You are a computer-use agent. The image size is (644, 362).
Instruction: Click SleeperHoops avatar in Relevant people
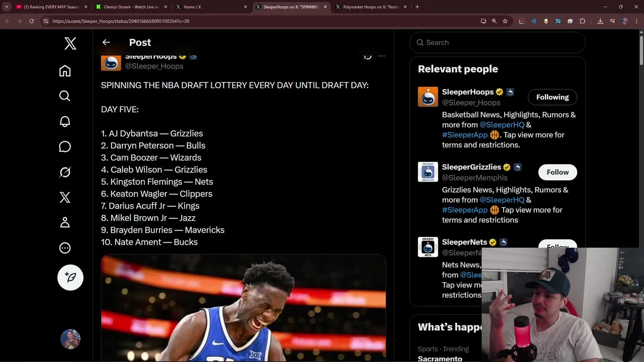click(428, 97)
